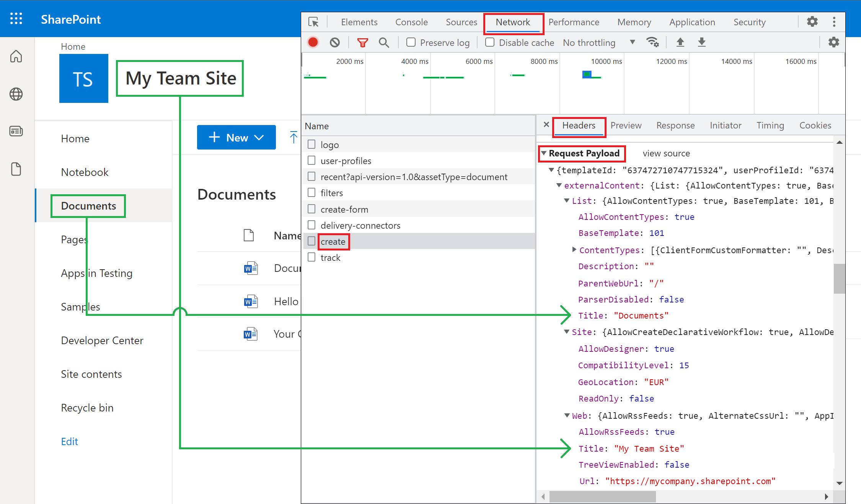Stop recording network log
The width and height of the screenshot is (861, 504).
tap(313, 42)
